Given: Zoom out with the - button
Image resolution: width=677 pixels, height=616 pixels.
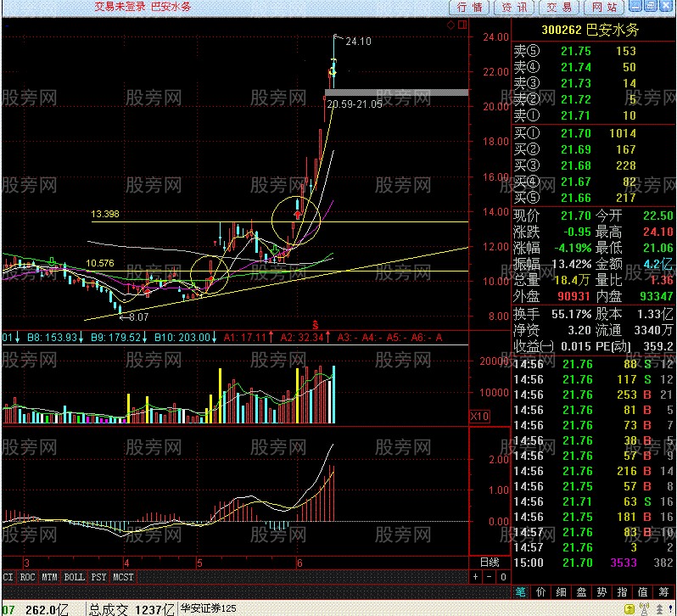Looking at the screenshot, I should tap(490, 577).
